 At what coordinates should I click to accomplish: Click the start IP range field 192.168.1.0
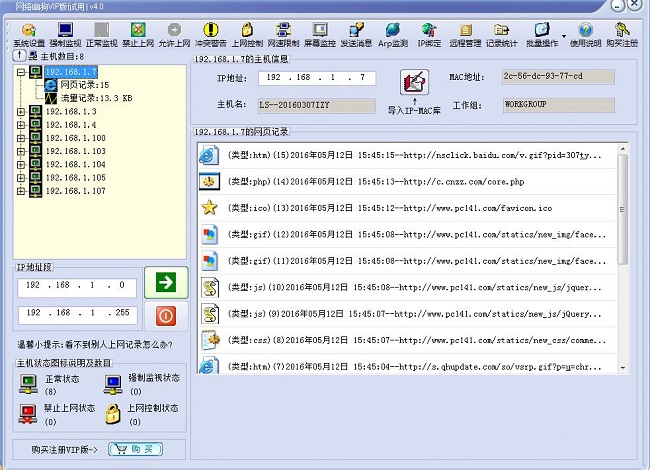coord(77,287)
